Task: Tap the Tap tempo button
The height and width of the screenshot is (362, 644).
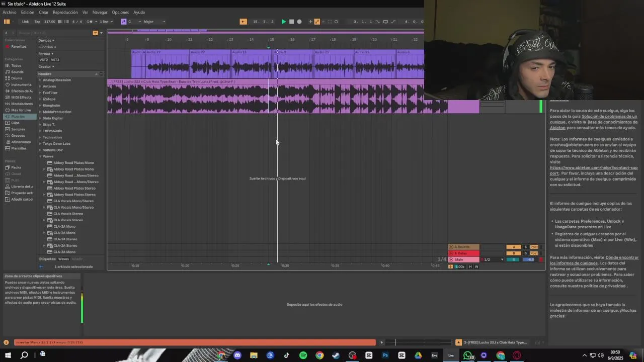Action: click(37, 22)
